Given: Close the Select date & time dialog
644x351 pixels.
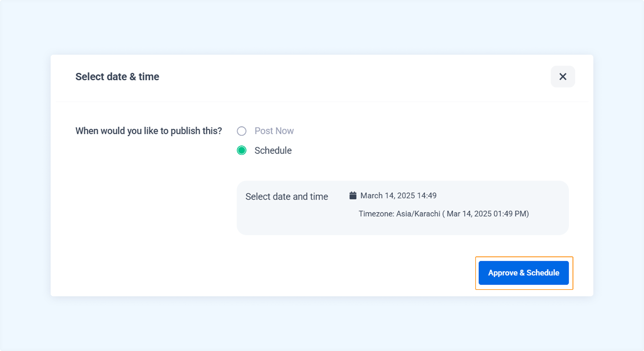Looking at the screenshot, I should pyautogui.click(x=563, y=76).
